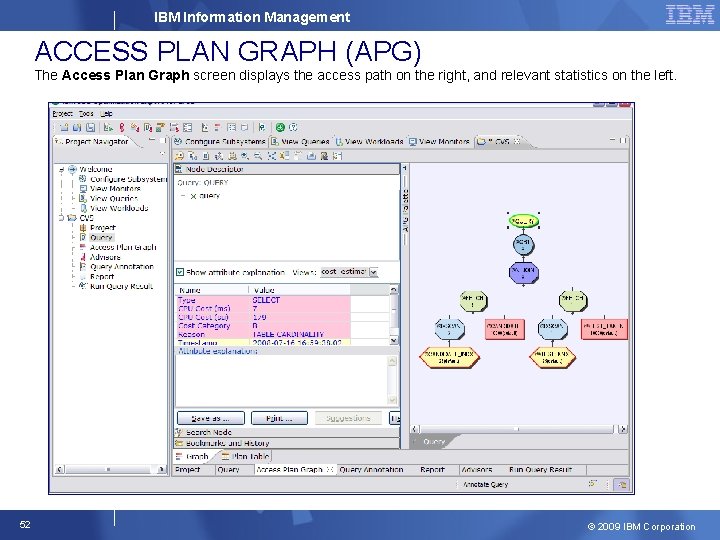Switch to View Workloads editor tab
Screen dimensions: 720x540
(x=370, y=141)
